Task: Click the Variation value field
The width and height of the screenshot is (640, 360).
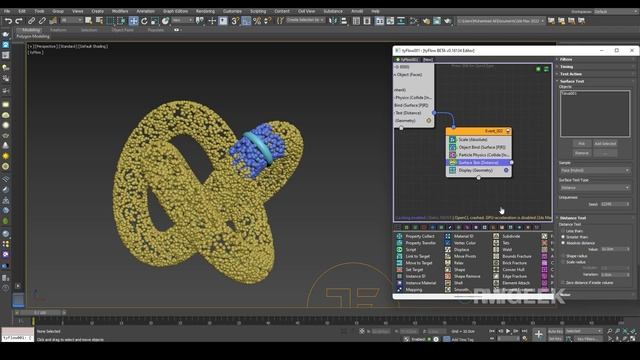Action: 614,275
